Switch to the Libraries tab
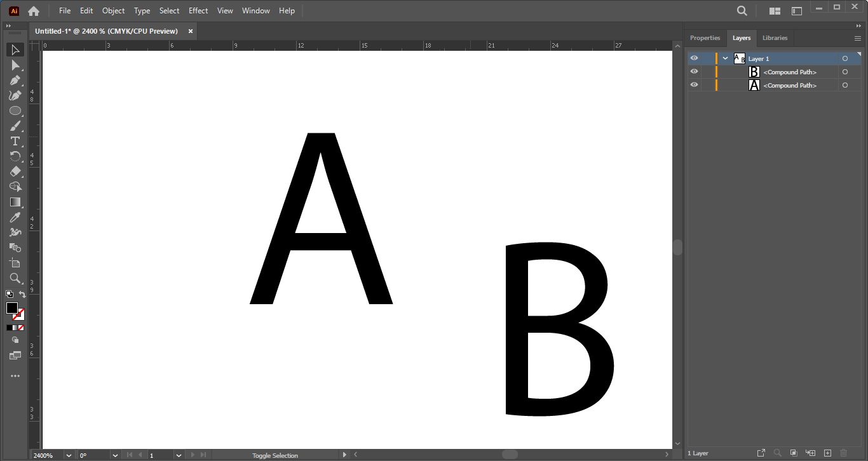 coord(775,38)
